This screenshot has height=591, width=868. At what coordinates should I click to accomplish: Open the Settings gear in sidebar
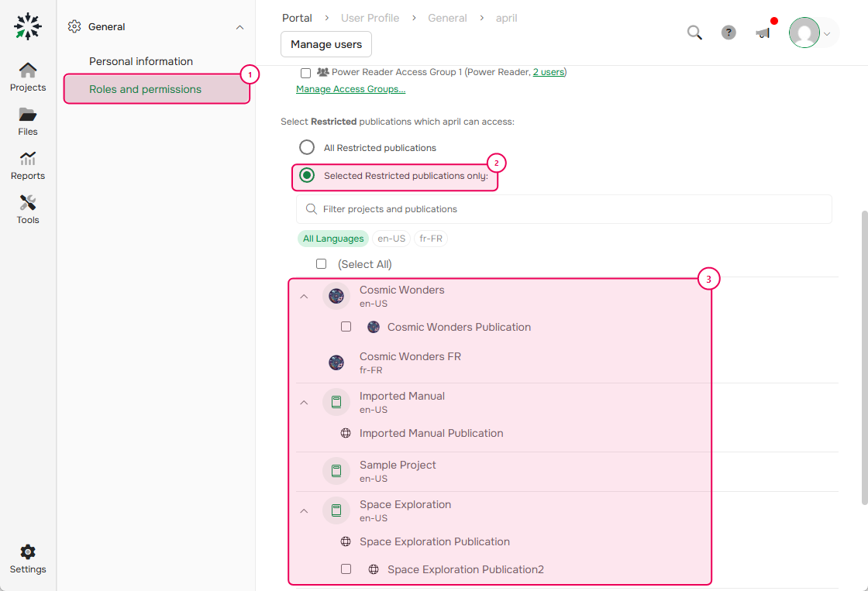[28, 551]
